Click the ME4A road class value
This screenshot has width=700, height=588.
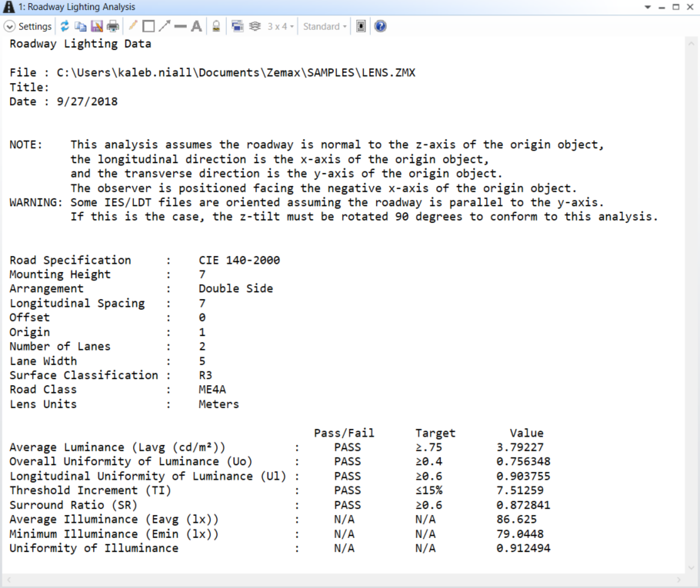click(x=212, y=390)
